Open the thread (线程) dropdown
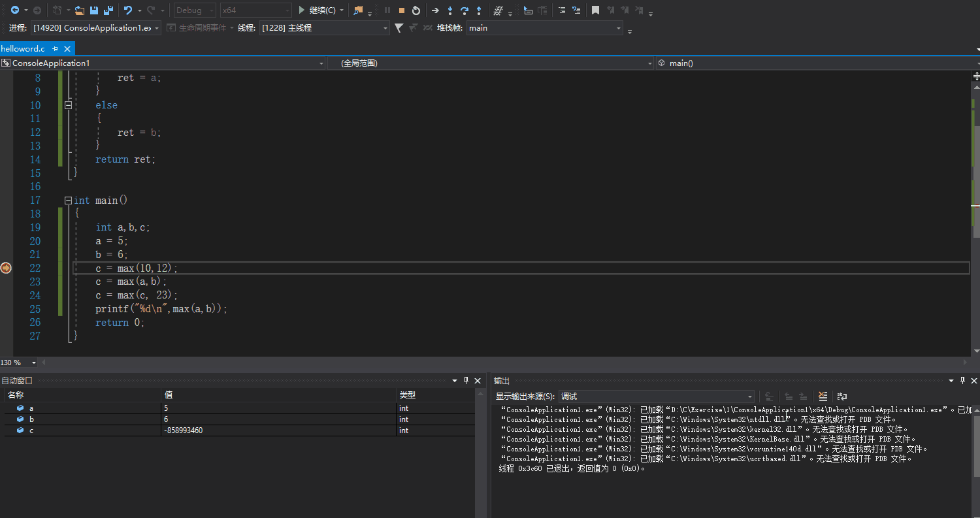980x518 pixels. [324, 28]
